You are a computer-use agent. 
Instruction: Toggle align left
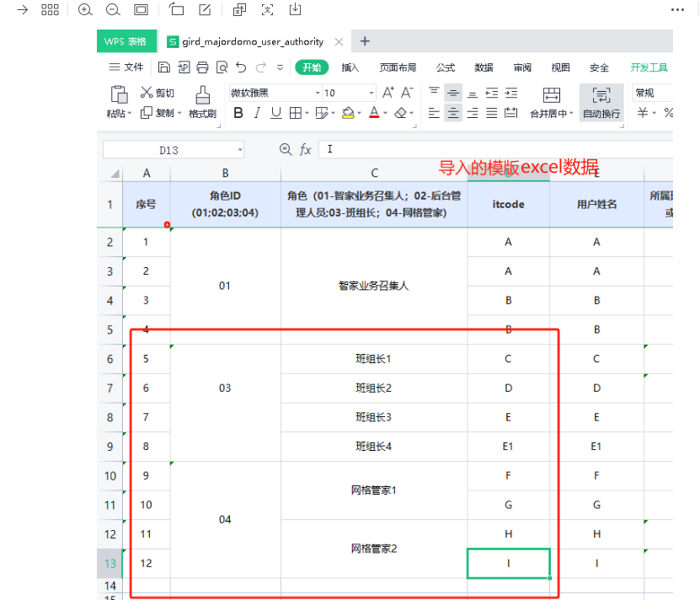[x=434, y=113]
